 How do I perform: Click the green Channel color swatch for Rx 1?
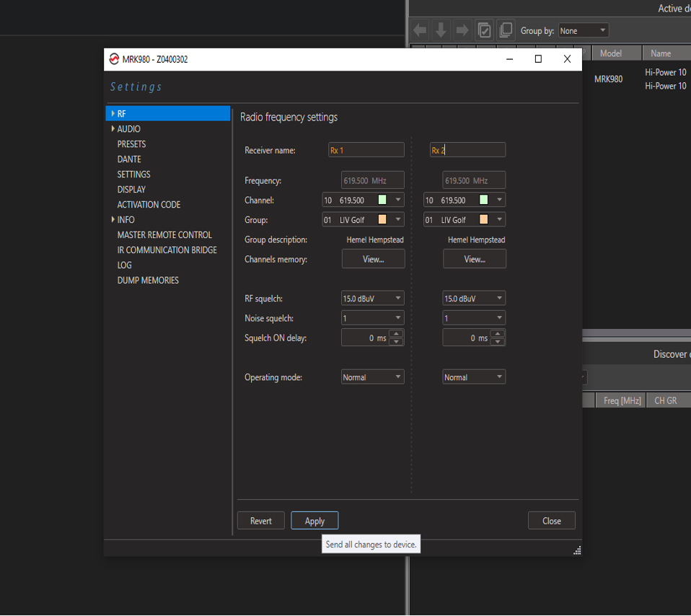383,200
